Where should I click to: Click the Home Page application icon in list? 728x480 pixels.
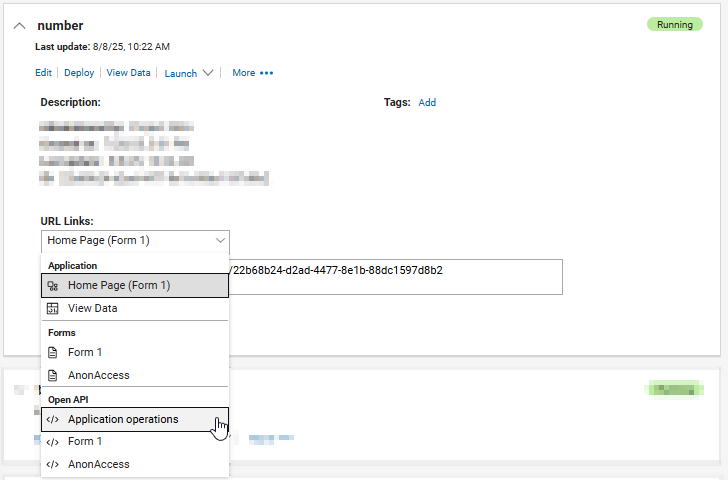coord(53,285)
